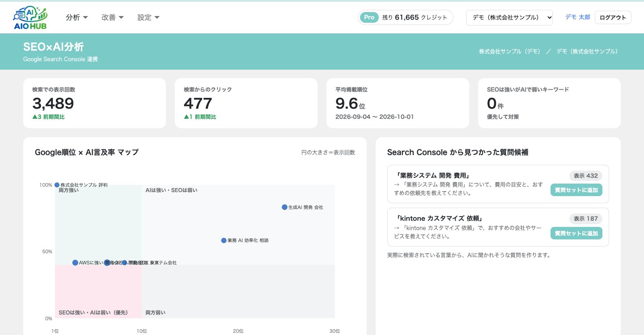
Task: Click the デモ（株式会社サンプル） breadcrumb item
Action: click(x=587, y=51)
